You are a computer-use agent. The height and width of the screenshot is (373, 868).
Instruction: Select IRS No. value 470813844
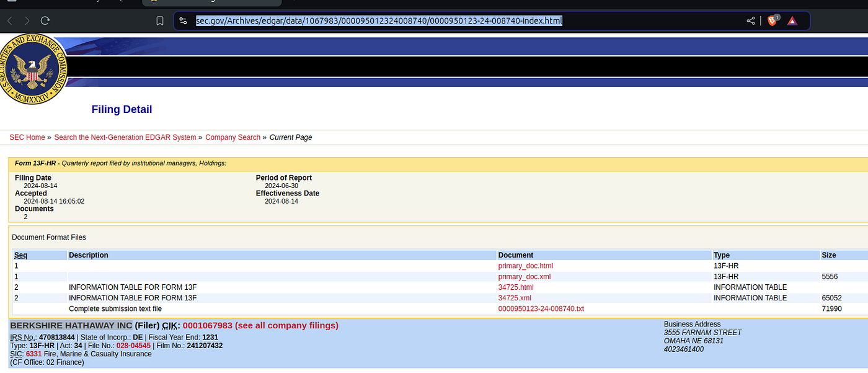[x=57, y=338]
